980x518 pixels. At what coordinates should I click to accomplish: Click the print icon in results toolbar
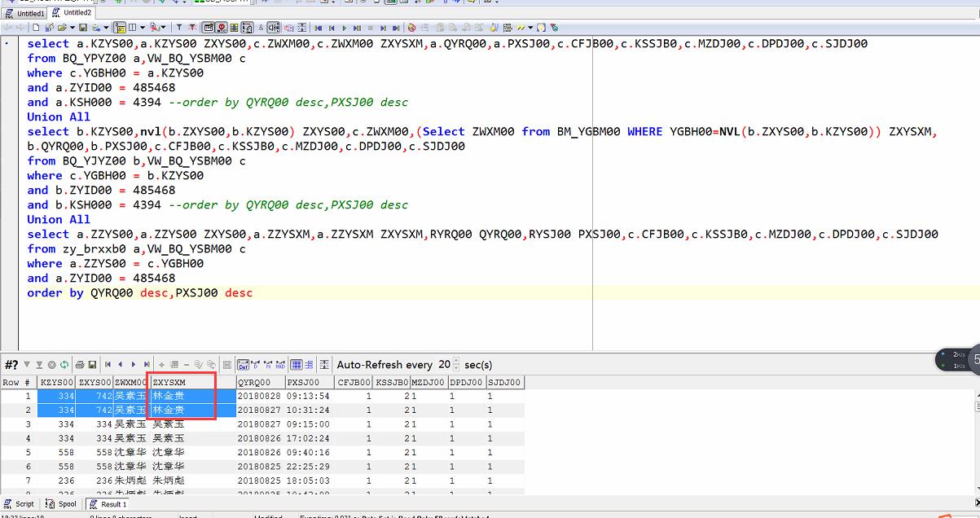[x=80, y=365]
